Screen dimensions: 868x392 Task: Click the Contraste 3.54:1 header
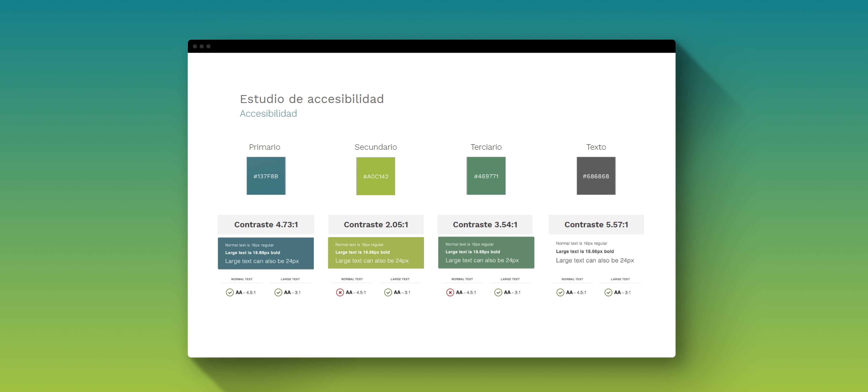point(484,225)
